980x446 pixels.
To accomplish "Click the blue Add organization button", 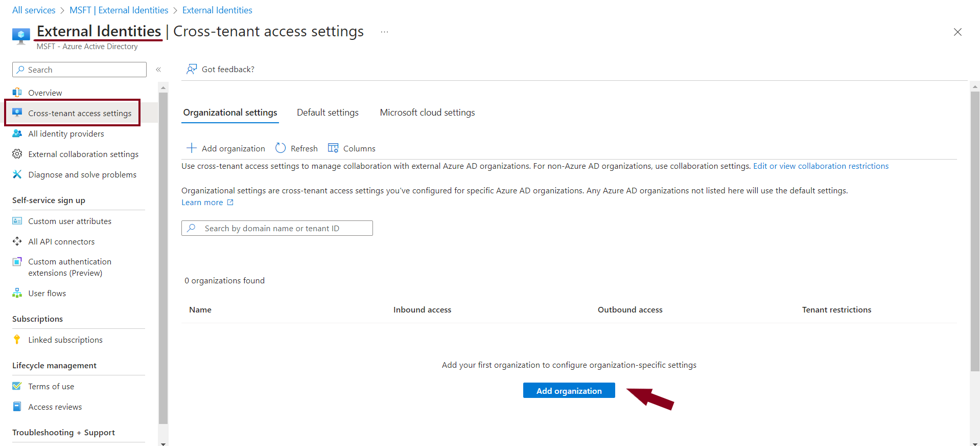I will [569, 391].
